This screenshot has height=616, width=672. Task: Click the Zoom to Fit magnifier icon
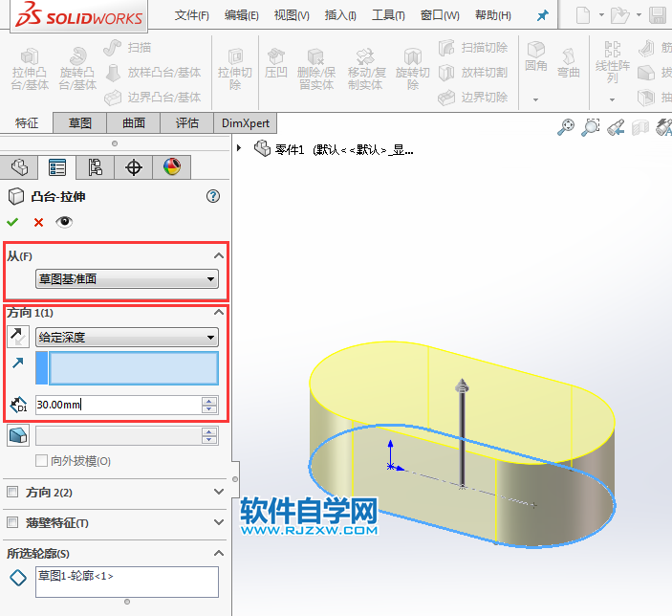click(566, 127)
